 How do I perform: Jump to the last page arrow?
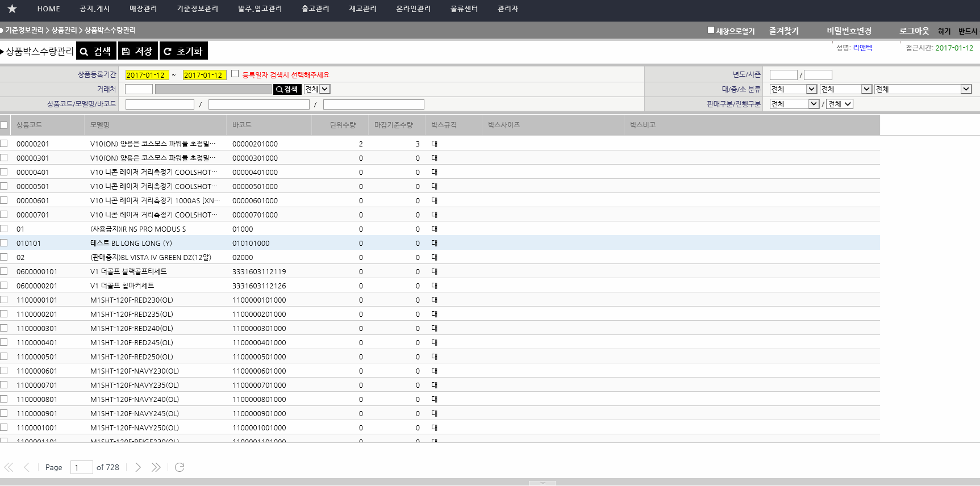click(x=156, y=467)
